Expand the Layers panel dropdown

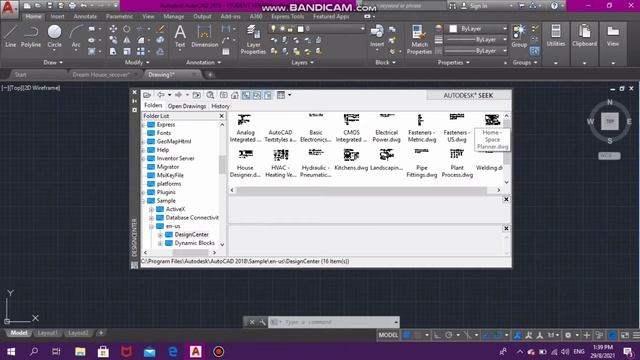(302, 62)
